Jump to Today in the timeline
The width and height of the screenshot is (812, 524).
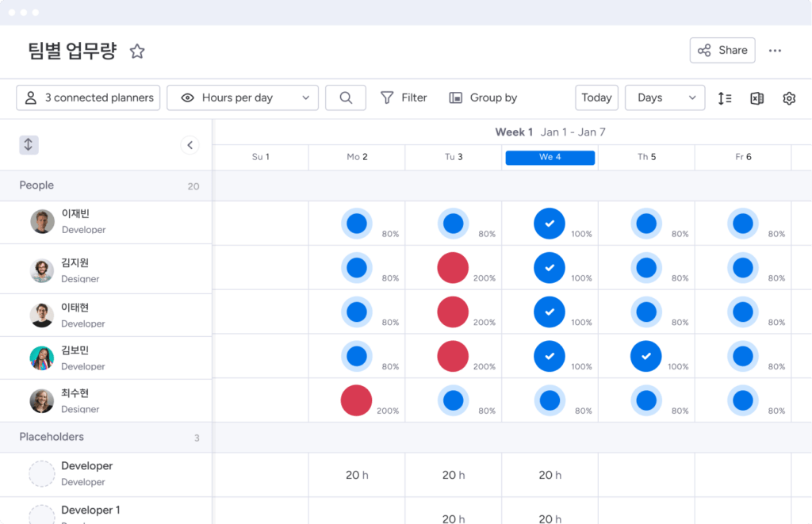click(596, 98)
